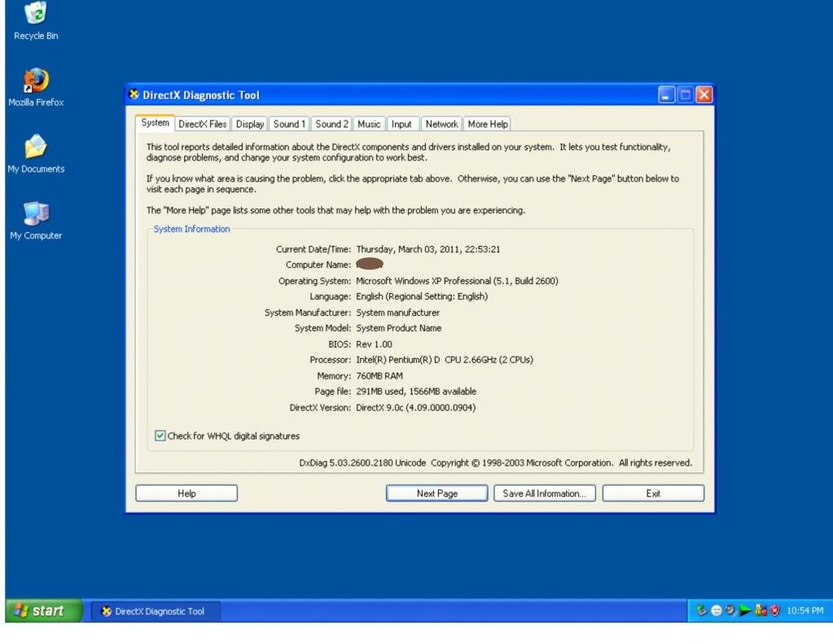Viewport: 833px width, 644px height.
Task: Click the DirectX Diagnostic Tool window title text
Action: point(201,95)
